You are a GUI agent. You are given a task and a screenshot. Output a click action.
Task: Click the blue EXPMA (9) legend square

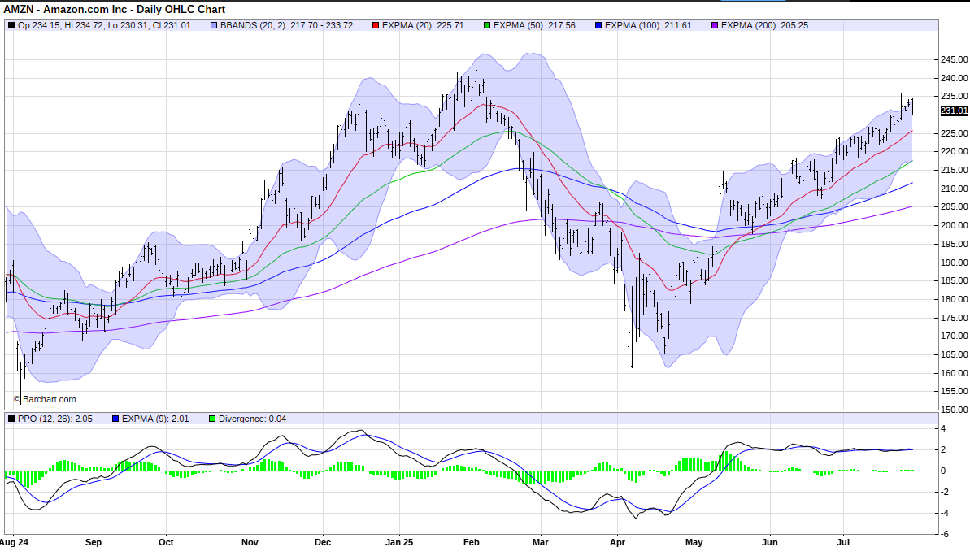pyautogui.click(x=115, y=419)
